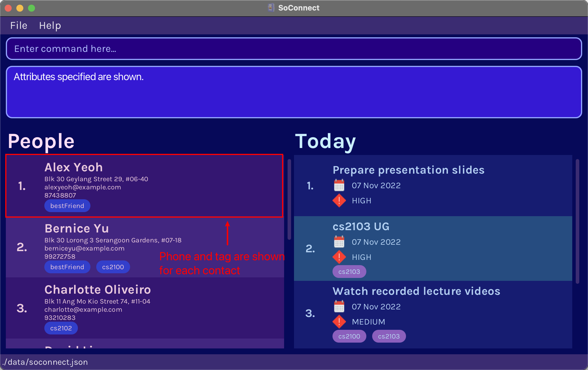Click date 07 Nov 2022 in Watch recorded lecture videos
This screenshot has width=588, height=370.
(376, 306)
